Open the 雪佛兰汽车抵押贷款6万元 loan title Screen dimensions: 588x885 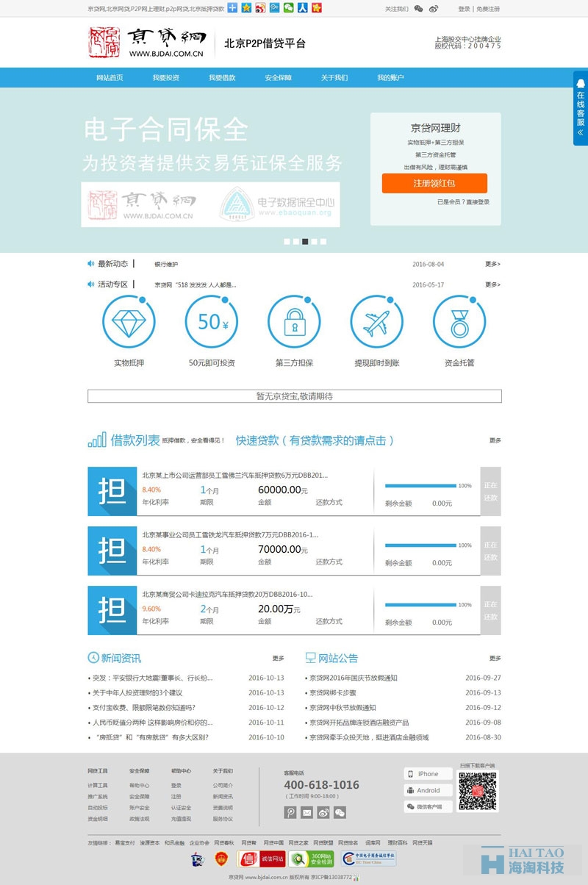click(235, 475)
